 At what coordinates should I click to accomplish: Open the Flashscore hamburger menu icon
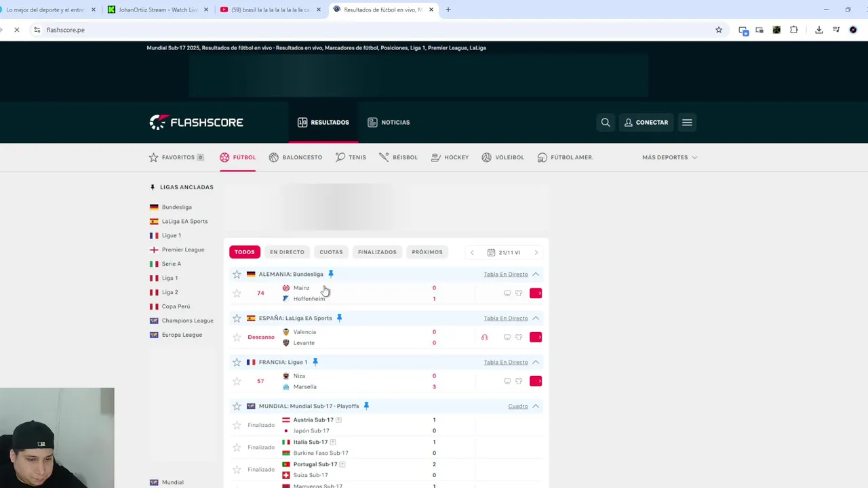(x=687, y=123)
